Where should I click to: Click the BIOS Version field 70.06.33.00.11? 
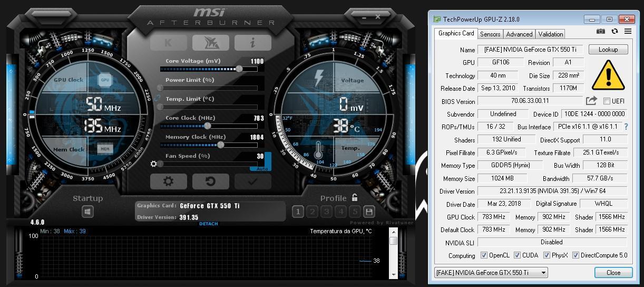coord(530,101)
